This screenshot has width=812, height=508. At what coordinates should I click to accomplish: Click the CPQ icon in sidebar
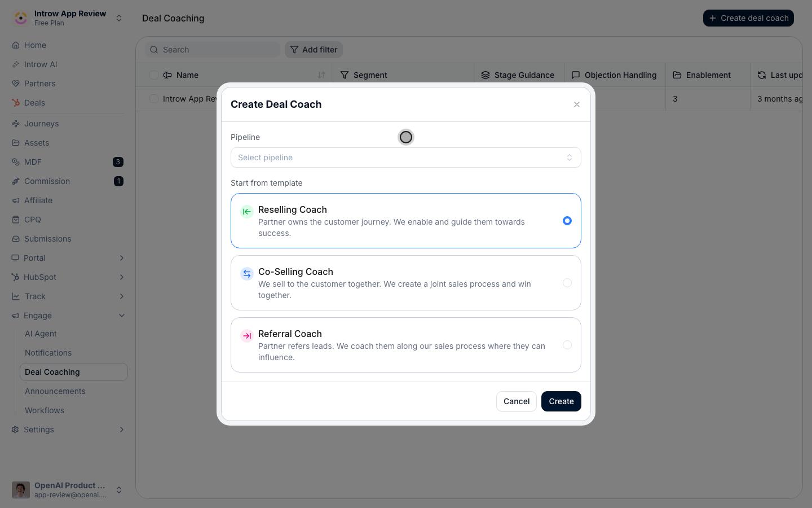click(16, 220)
